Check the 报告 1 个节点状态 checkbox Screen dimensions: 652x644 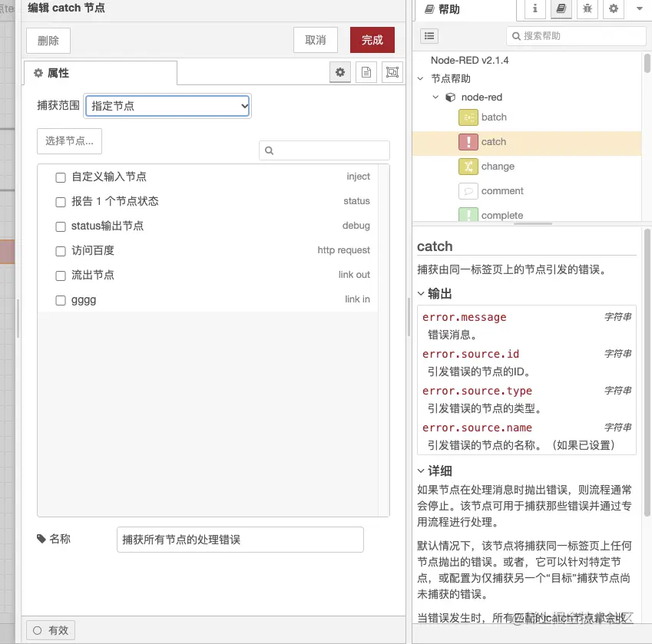coord(61,202)
